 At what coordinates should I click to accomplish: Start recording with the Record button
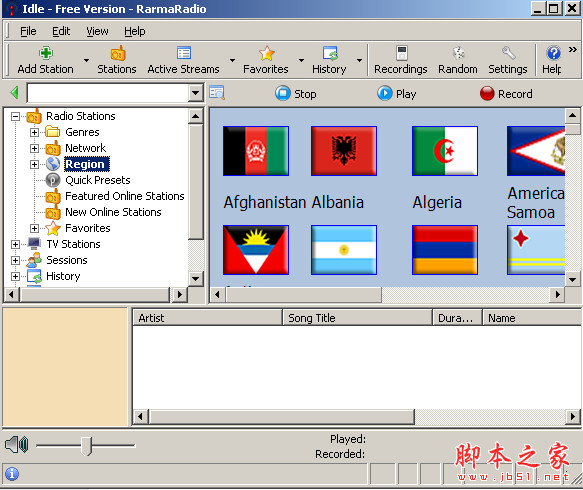click(506, 94)
